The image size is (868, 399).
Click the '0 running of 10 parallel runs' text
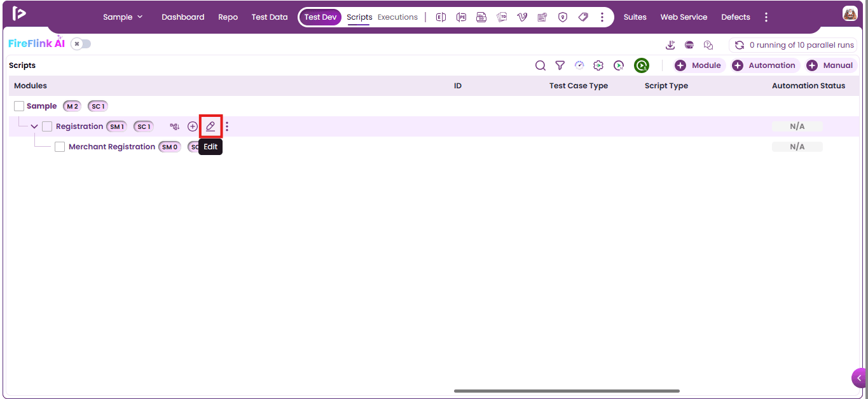coord(802,45)
